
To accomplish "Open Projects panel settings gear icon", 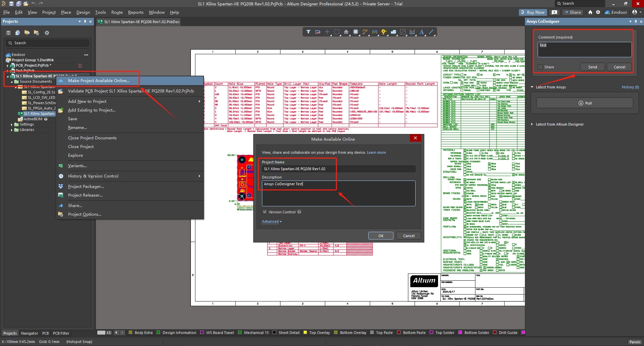I will click(47, 33).
